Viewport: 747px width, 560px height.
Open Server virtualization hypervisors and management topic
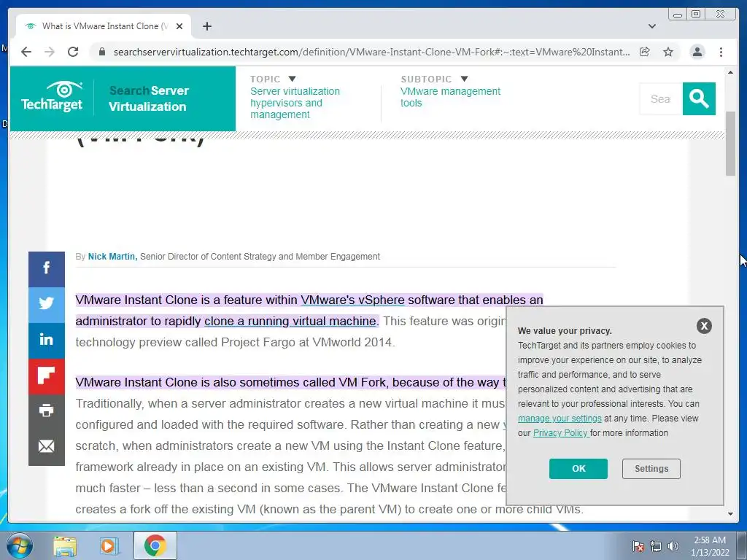[x=295, y=103]
